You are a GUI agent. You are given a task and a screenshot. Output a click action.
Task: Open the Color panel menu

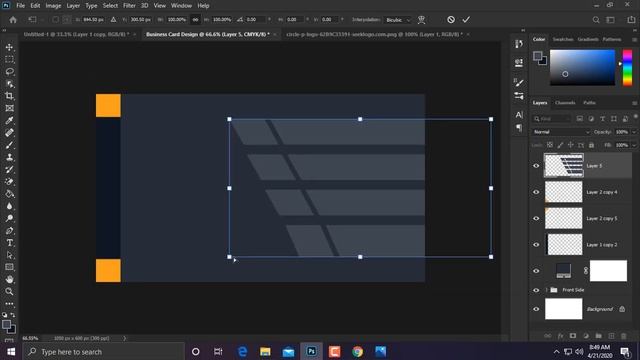pyautogui.click(x=635, y=40)
